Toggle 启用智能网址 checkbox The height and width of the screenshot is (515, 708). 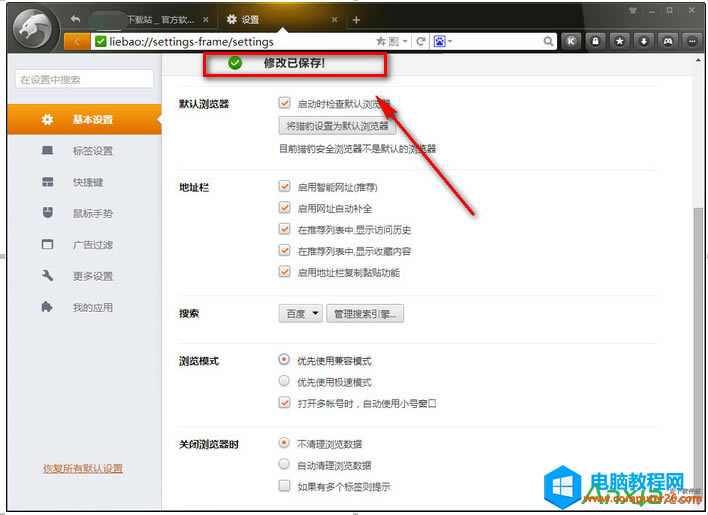(285, 187)
